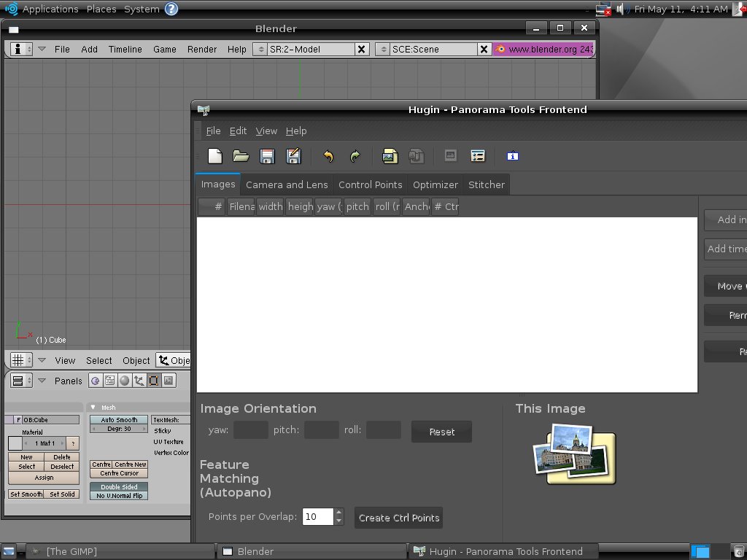Click the yaw input field in Image Orientation
Viewport: 747px width, 560px height.
pyautogui.click(x=251, y=430)
